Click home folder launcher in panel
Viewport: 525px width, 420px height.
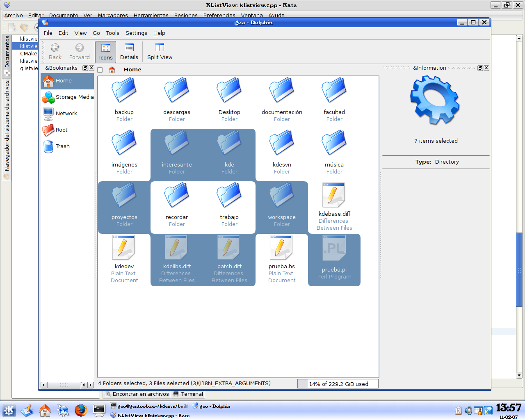pos(45,411)
